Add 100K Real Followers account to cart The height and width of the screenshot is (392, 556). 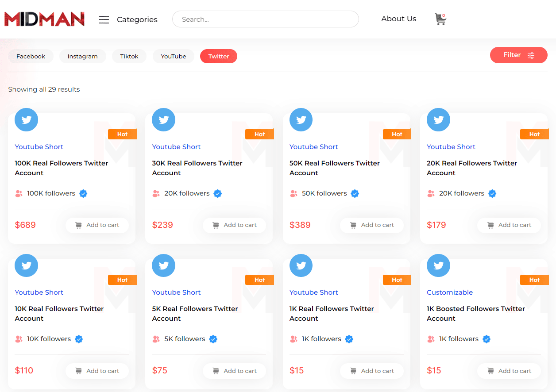[97, 225]
